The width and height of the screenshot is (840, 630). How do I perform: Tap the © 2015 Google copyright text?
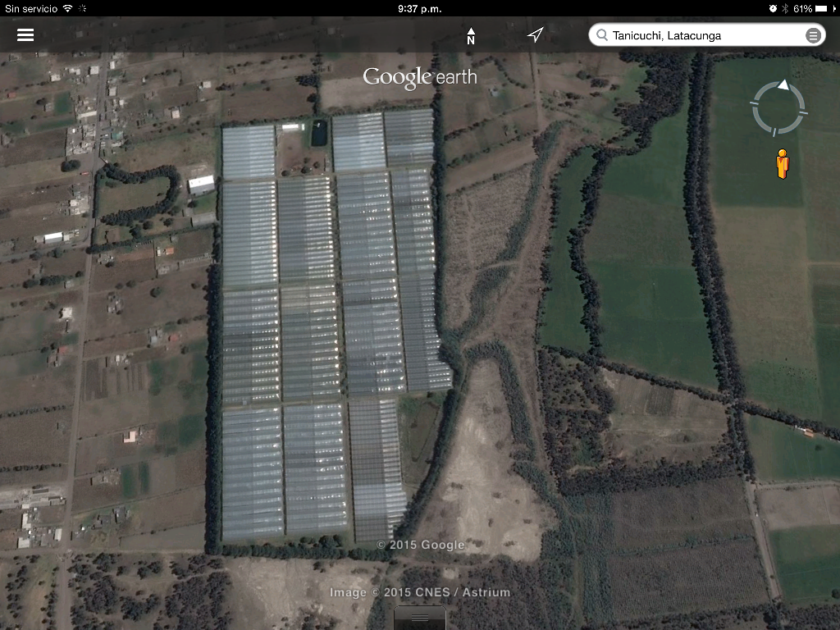[420, 545]
